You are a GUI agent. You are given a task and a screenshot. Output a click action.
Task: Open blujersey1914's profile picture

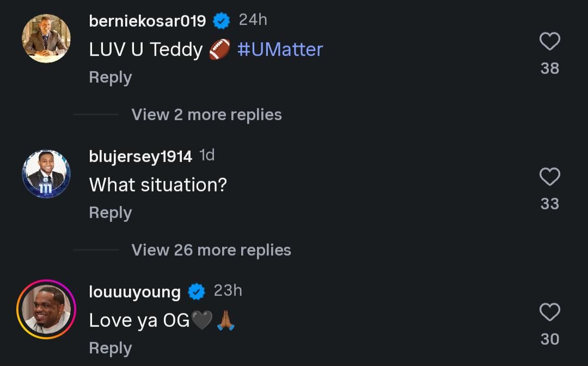click(46, 174)
